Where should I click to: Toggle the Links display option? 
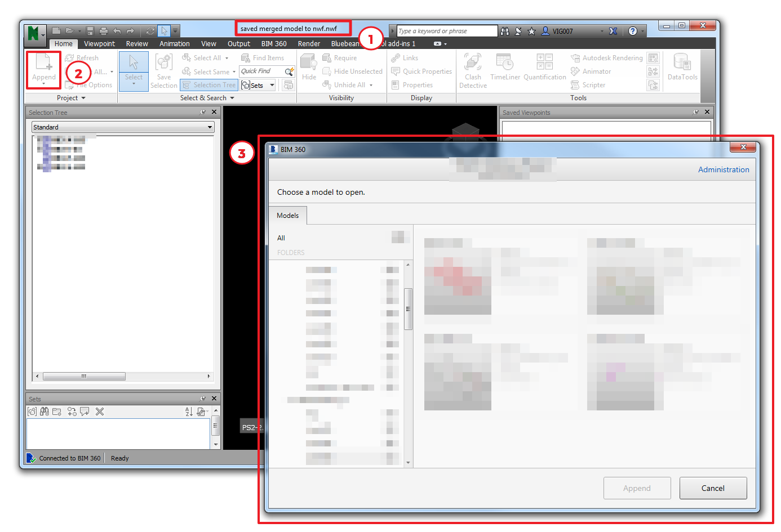tap(405, 58)
